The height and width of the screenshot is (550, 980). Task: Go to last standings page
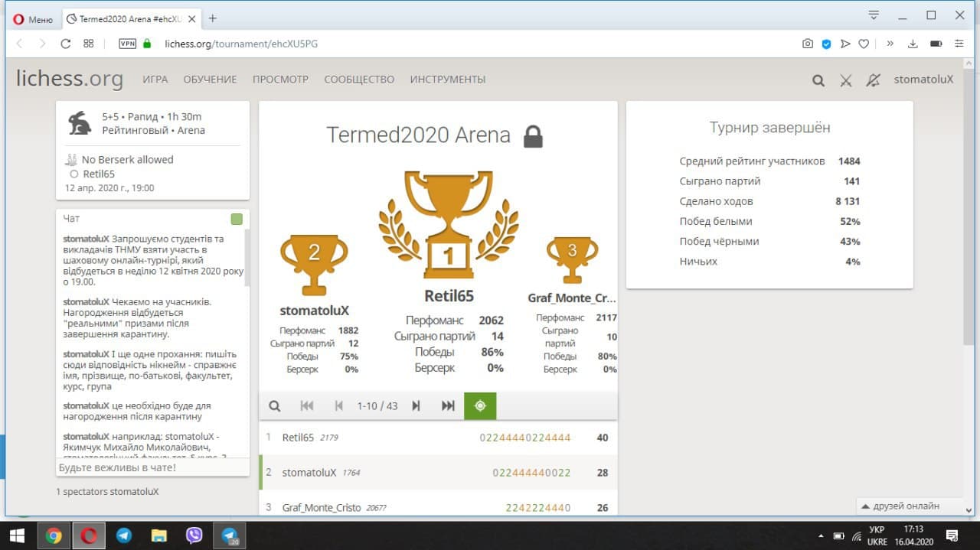(x=448, y=405)
